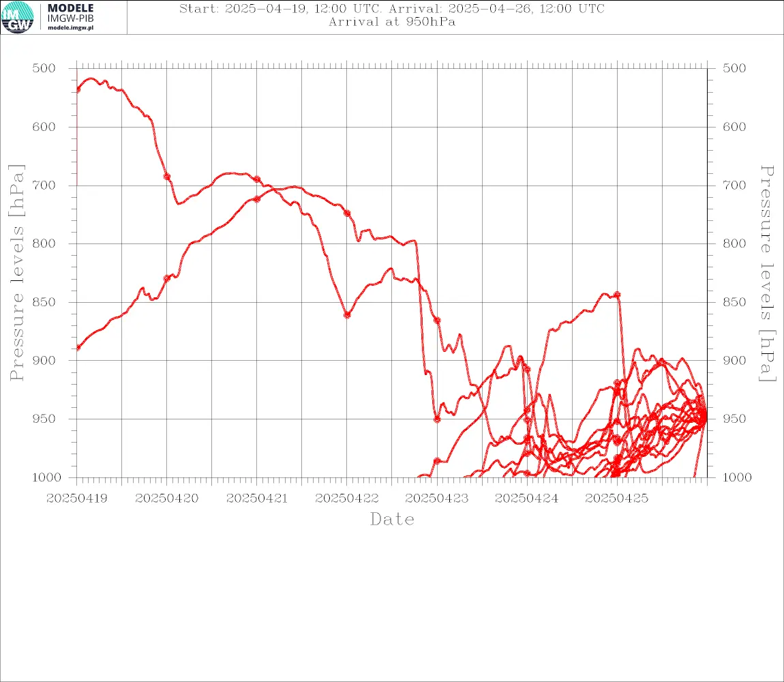The height and width of the screenshot is (682, 784).
Task: Click trajectory marker near 830 hPa on 20250420
Action: pyautogui.click(x=167, y=278)
